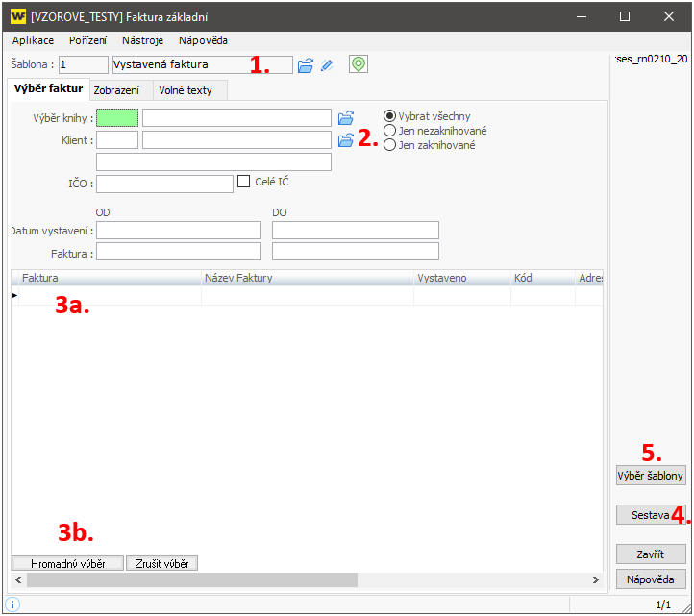Image resolution: width=694 pixels, height=616 pixels.
Task: Click the IČO input field
Action: click(x=164, y=184)
